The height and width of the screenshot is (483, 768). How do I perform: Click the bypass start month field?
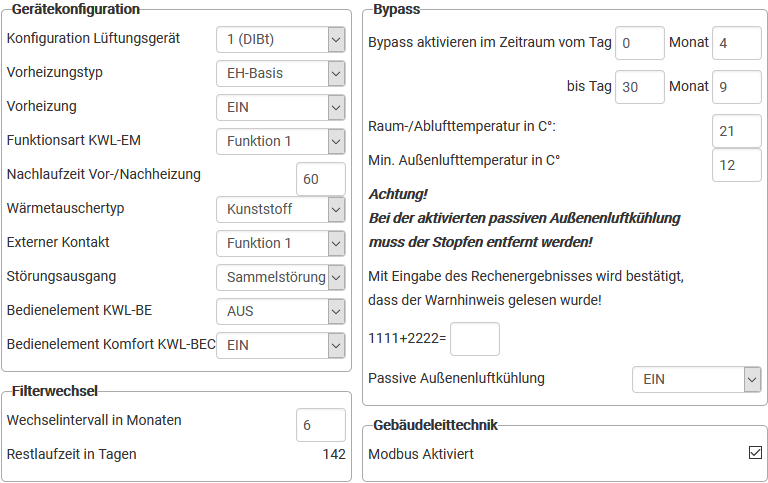(737, 43)
